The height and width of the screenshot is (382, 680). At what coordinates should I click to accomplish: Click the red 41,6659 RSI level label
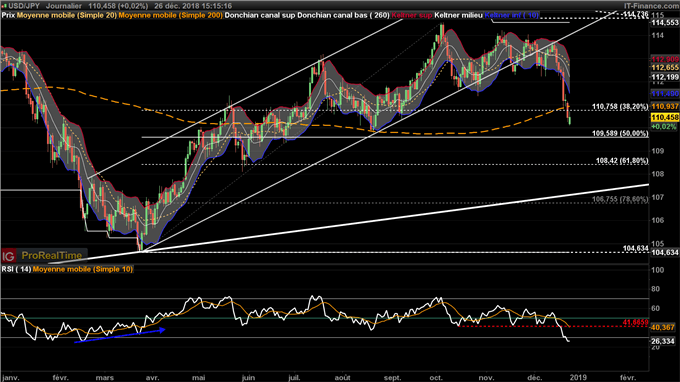tap(635, 323)
